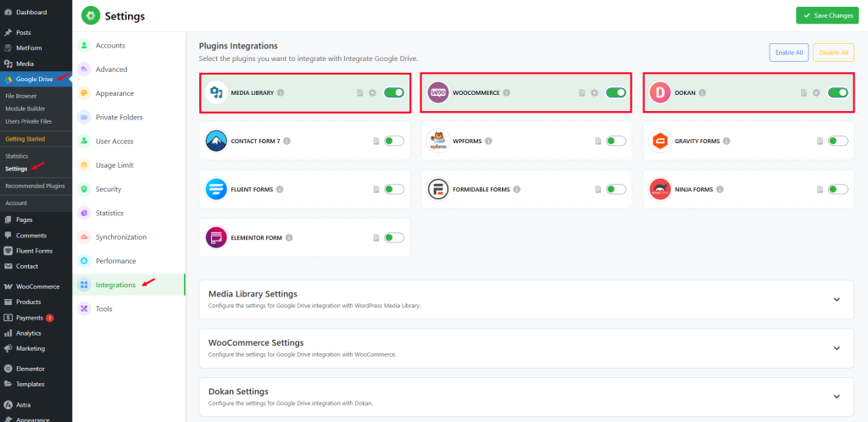
Task: Go to the Security tab
Action: [x=129, y=189]
